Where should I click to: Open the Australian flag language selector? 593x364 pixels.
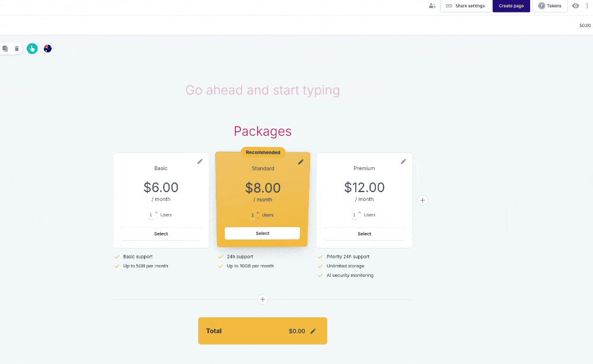pyautogui.click(x=47, y=49)
